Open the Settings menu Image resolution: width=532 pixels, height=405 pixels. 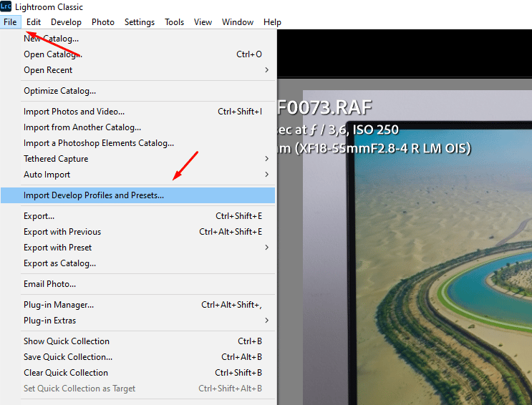(140, 22)
